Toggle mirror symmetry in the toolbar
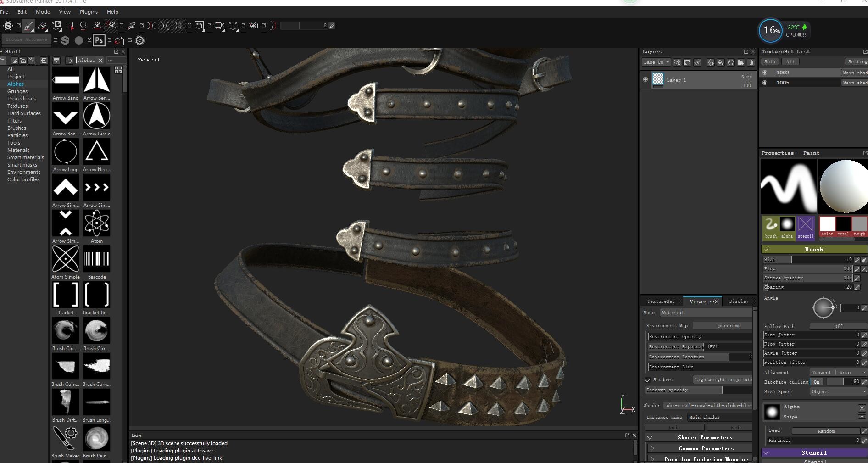 pyautogui.click(x=151, y=26)
